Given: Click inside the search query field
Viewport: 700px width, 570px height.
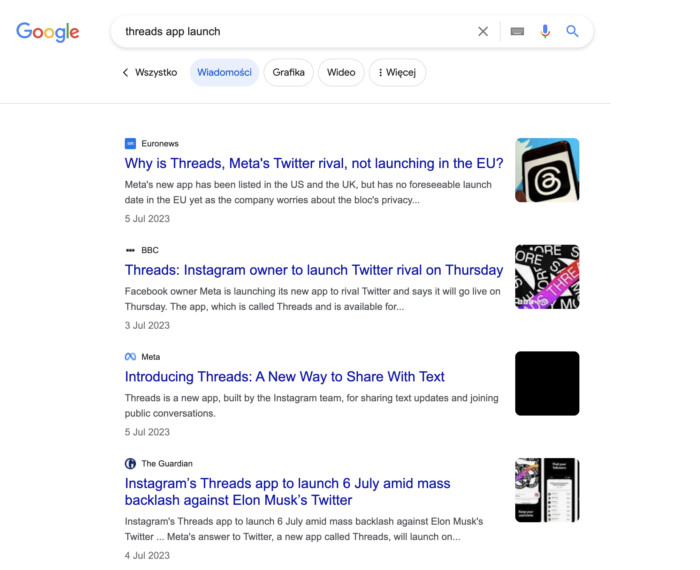Looking at the screenshot, I should [290, 32].
